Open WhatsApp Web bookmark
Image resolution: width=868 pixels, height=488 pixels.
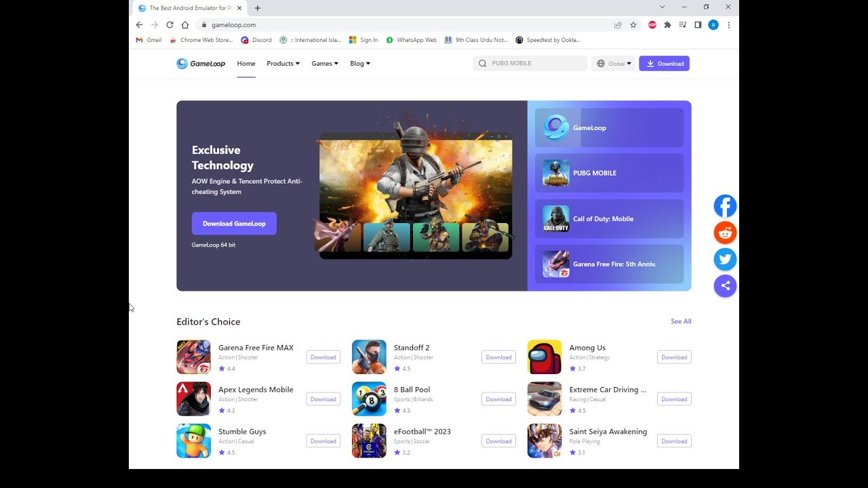(411, 40)
